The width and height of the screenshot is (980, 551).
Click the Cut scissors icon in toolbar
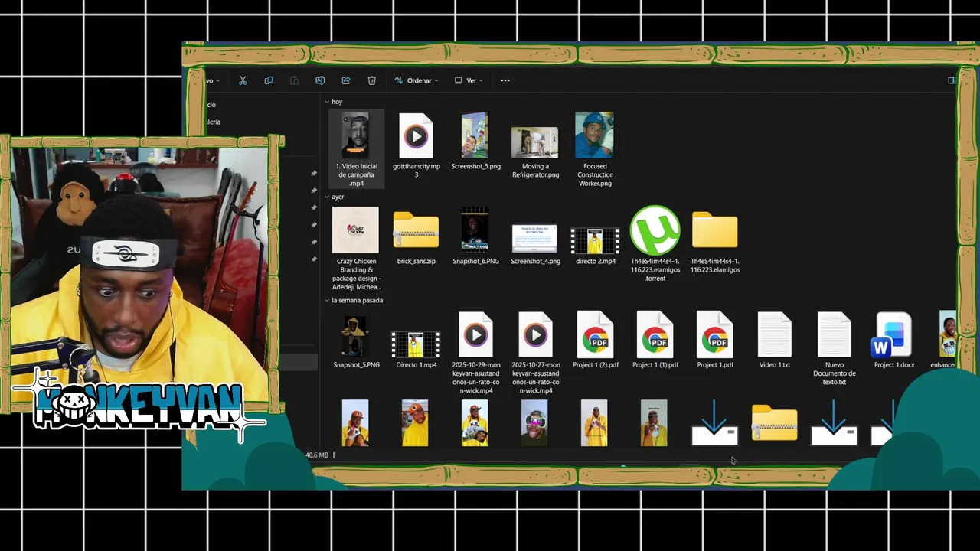pos(243,80)
